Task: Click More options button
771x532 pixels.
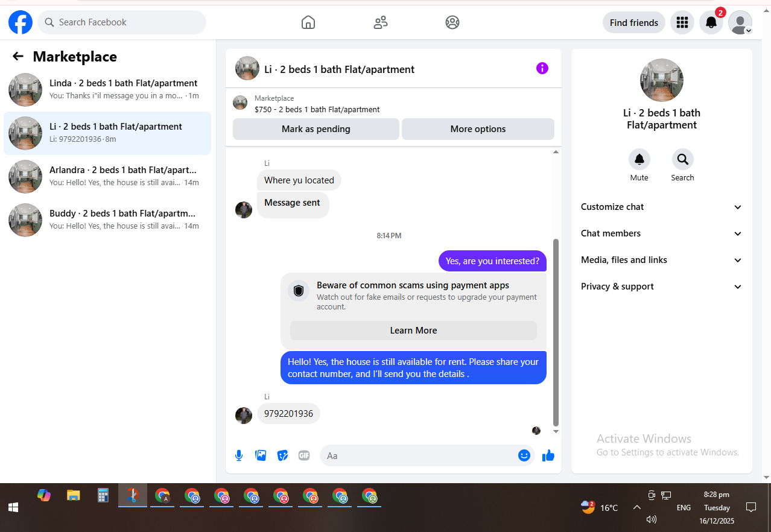Action: click(478, 129)
